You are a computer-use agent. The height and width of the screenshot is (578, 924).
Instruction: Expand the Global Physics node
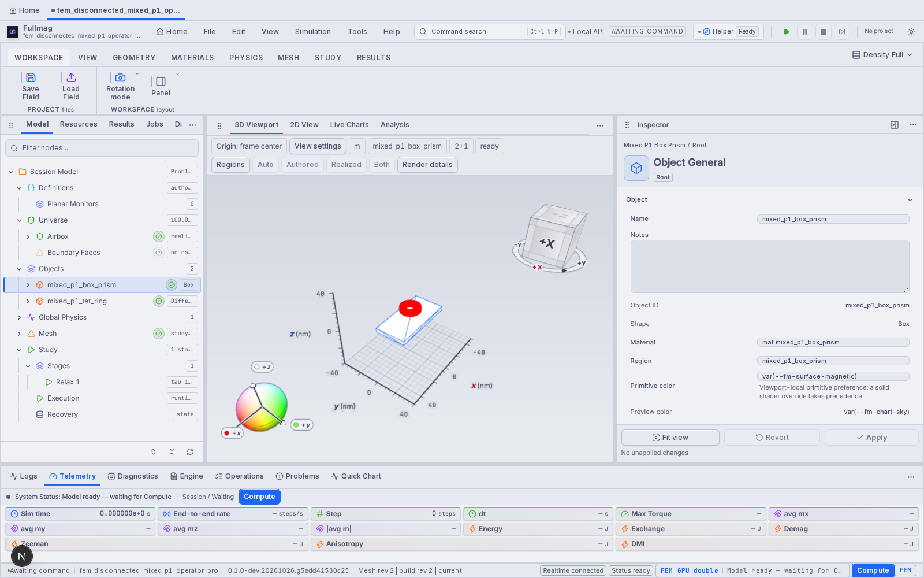(x=19, y=317)
